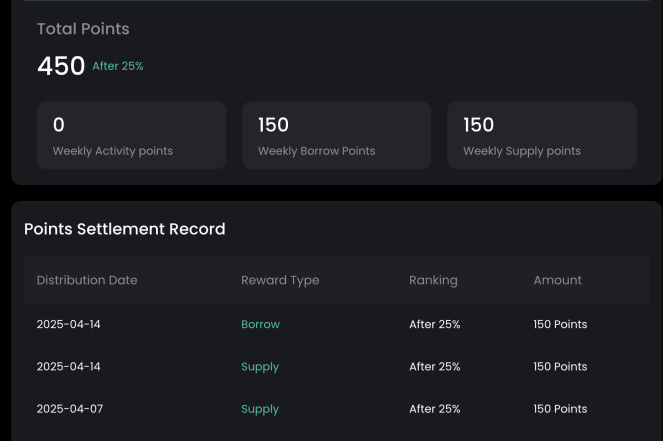
Task: Click the Total Points value 450
Action: [x=61, y=66]
